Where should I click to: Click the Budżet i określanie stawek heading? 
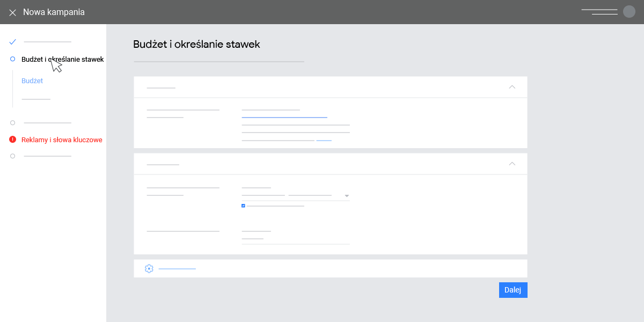196,45
